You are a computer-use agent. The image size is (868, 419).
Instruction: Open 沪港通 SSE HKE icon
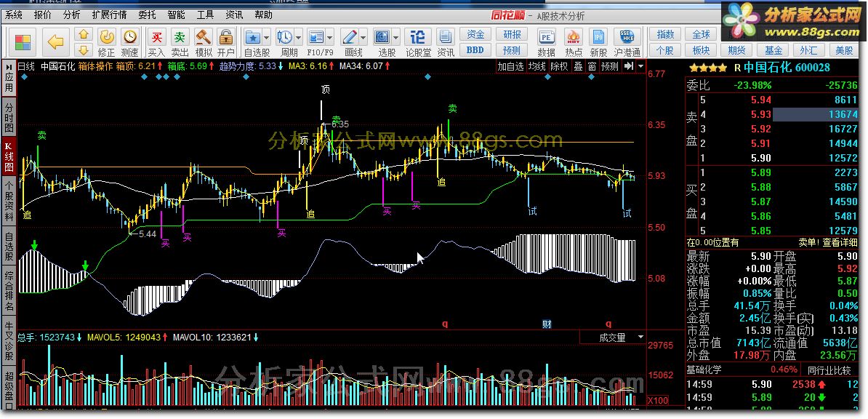[x=627, y=37]
